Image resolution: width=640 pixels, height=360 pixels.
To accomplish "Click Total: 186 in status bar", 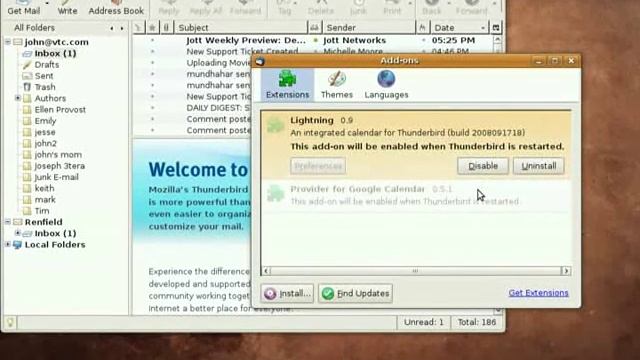I will [476, 322].
